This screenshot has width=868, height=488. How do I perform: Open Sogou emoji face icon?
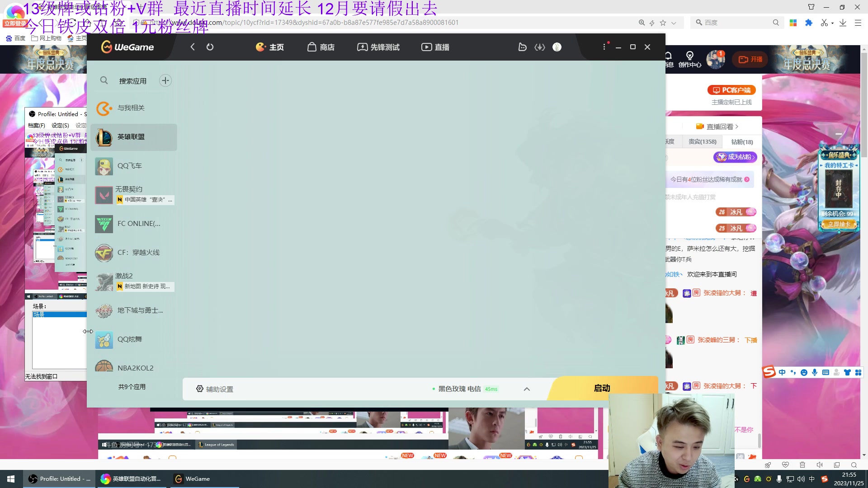coord(804,372)
